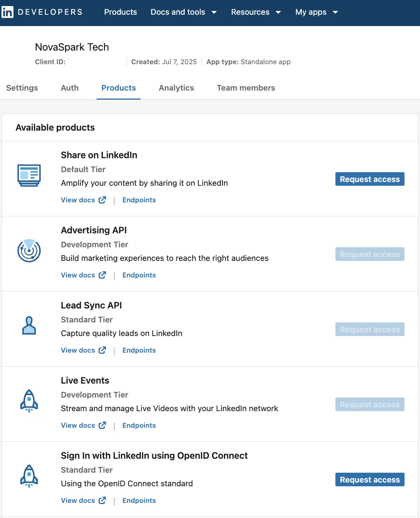View docs for the Lead Sync API
Image resolution: width=420 pixels, height=518 pixels.
click(x=77, y=350)
